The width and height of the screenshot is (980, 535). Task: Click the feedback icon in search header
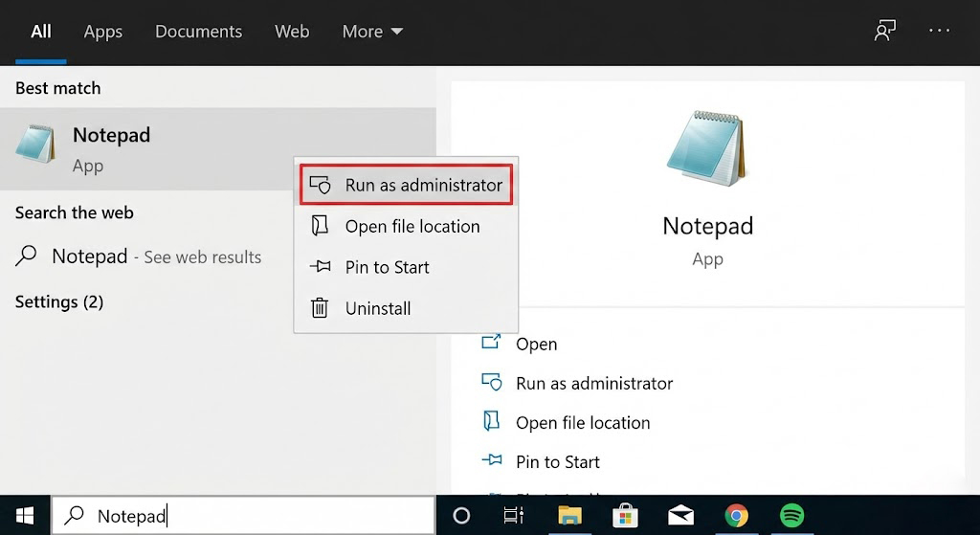884,32
